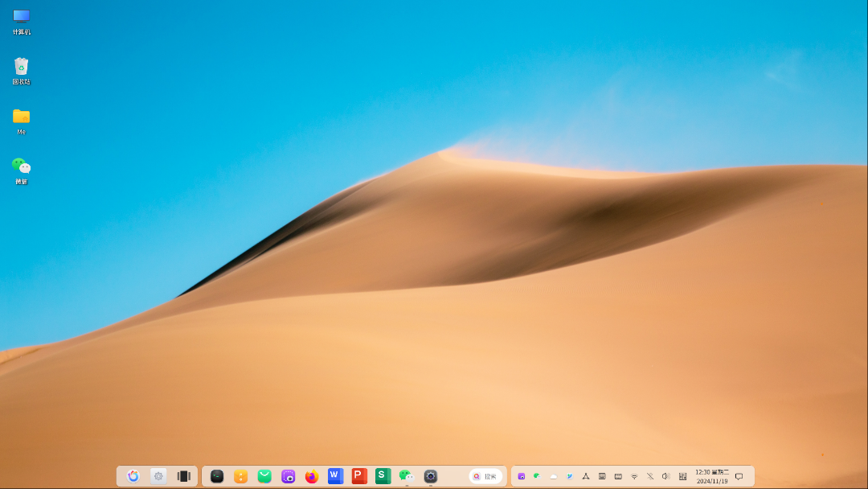This screenshot has height=489, width=868.
Task: Click the WeChat tray icon
Action: click(x=537, y=476)
